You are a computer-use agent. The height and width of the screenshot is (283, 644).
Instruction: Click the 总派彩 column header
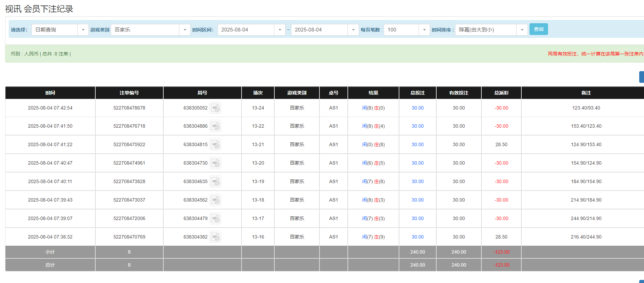pyautogui.click(x=501, y=93)
